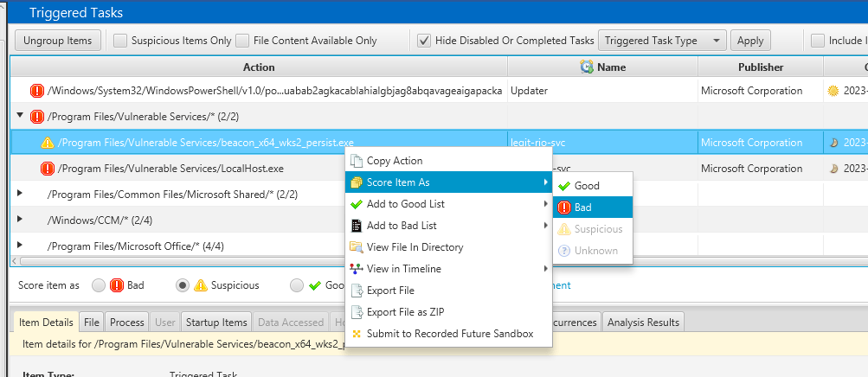Select the Bad radio button in score bar

point(99,285)
